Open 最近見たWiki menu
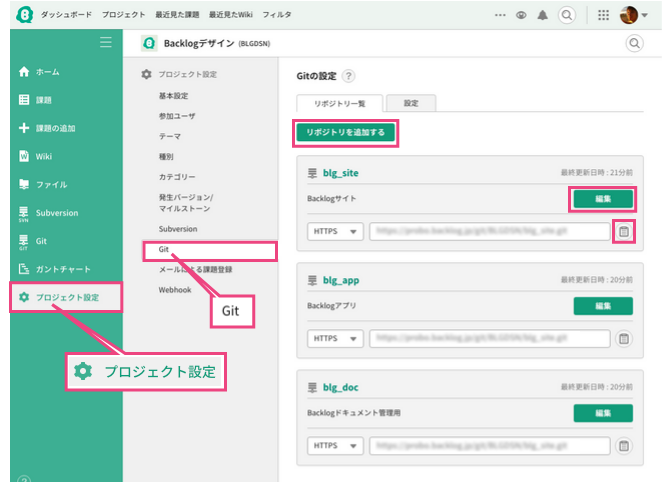Image resolution: width=662 pixels, height=482 pixels. coord(231,15)
